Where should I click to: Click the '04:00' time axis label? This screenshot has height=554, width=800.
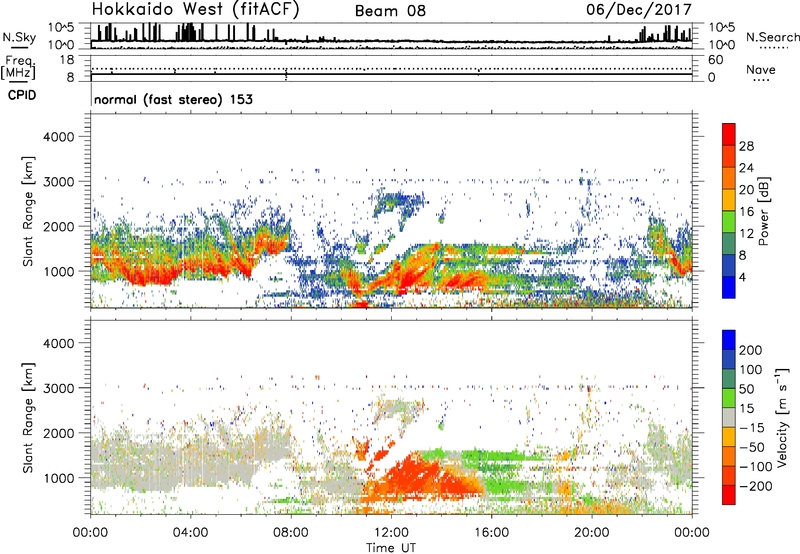coord(190,532)
